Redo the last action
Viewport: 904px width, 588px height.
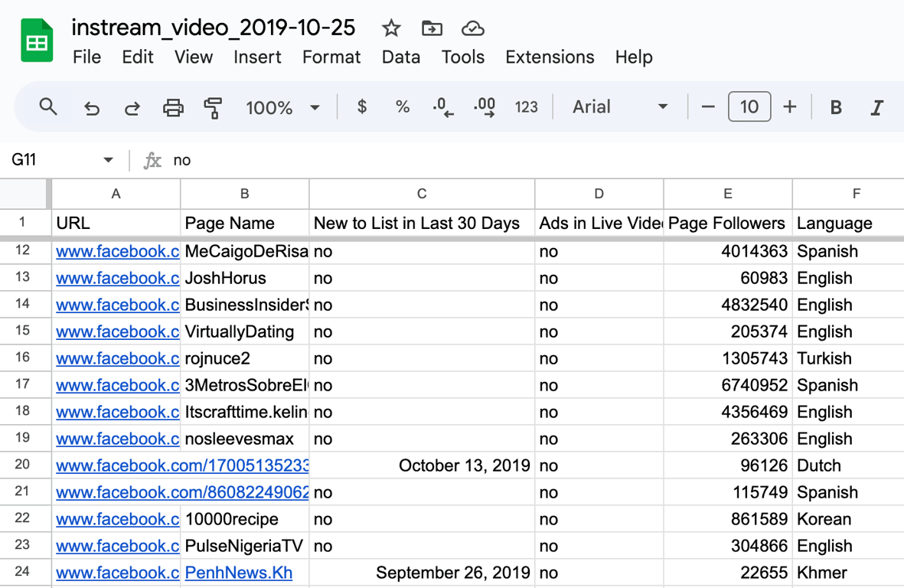[x=132, y=107]
